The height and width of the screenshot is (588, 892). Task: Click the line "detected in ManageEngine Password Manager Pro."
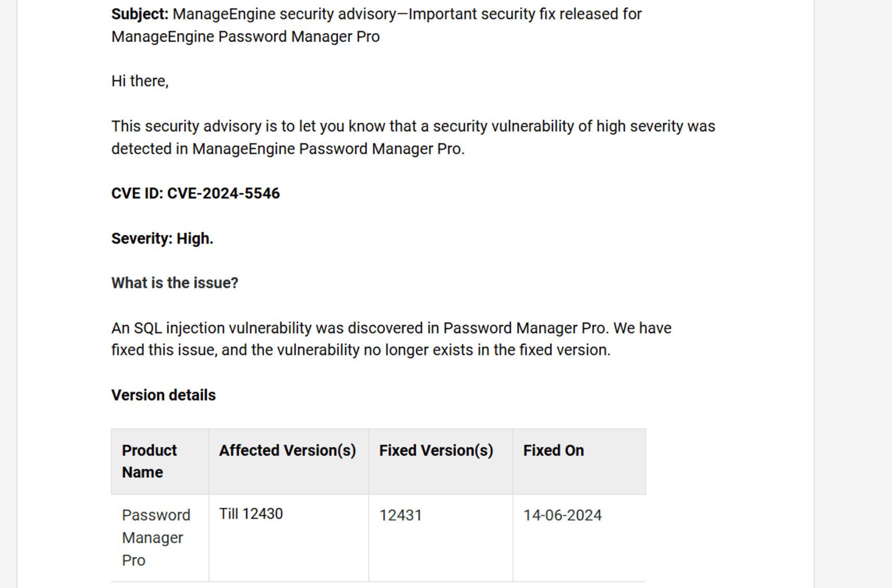tap(287, 149)
